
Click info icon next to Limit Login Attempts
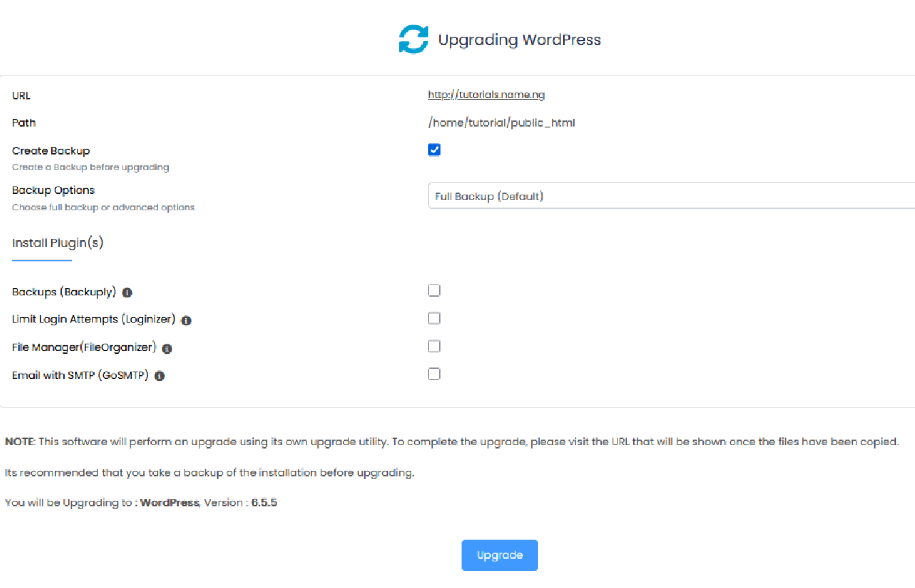pyautogui.click(x=187, y=321)
